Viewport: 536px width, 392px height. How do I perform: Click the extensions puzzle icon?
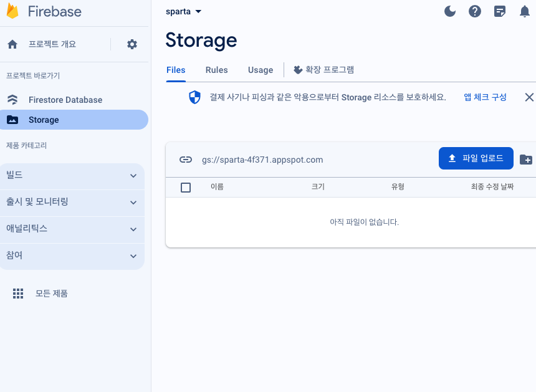pyautogui.click(x=298, y=70)
